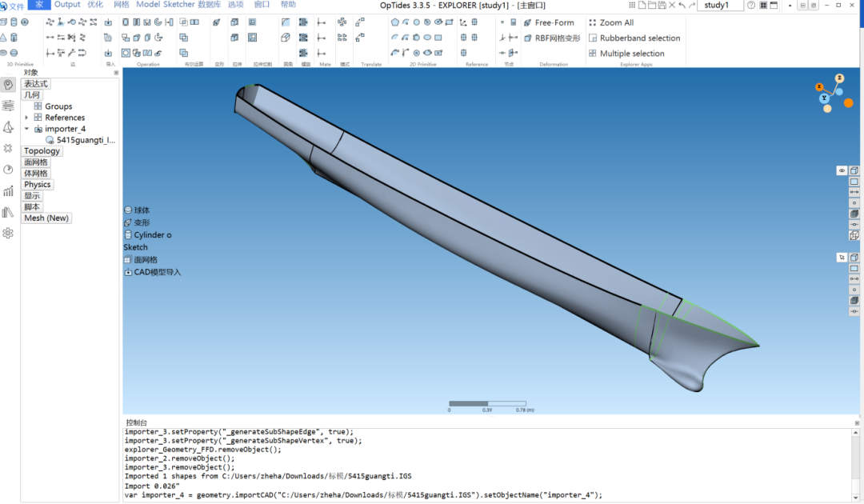Open the 网格 ribbon tab

[122, 5]
